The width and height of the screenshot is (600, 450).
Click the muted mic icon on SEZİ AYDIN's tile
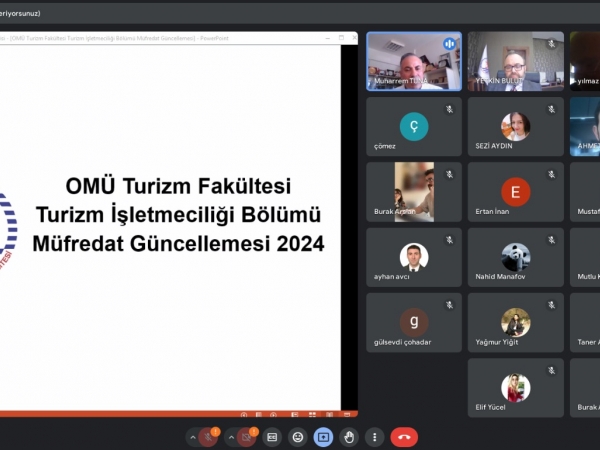click(551, 109)
